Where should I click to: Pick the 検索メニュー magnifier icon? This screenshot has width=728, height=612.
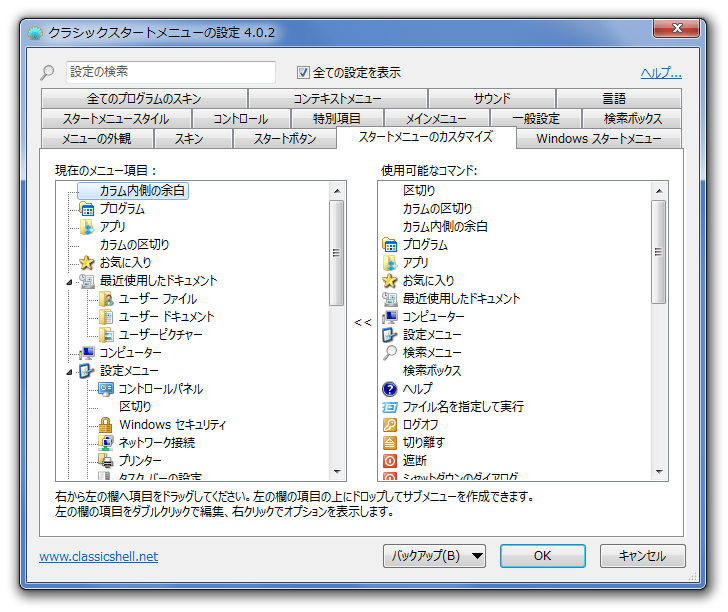390,353
